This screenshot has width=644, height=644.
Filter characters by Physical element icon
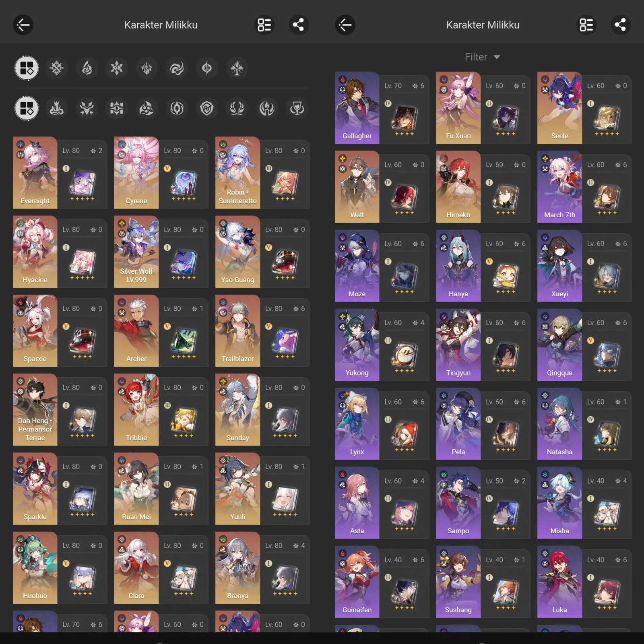[57, 68]
